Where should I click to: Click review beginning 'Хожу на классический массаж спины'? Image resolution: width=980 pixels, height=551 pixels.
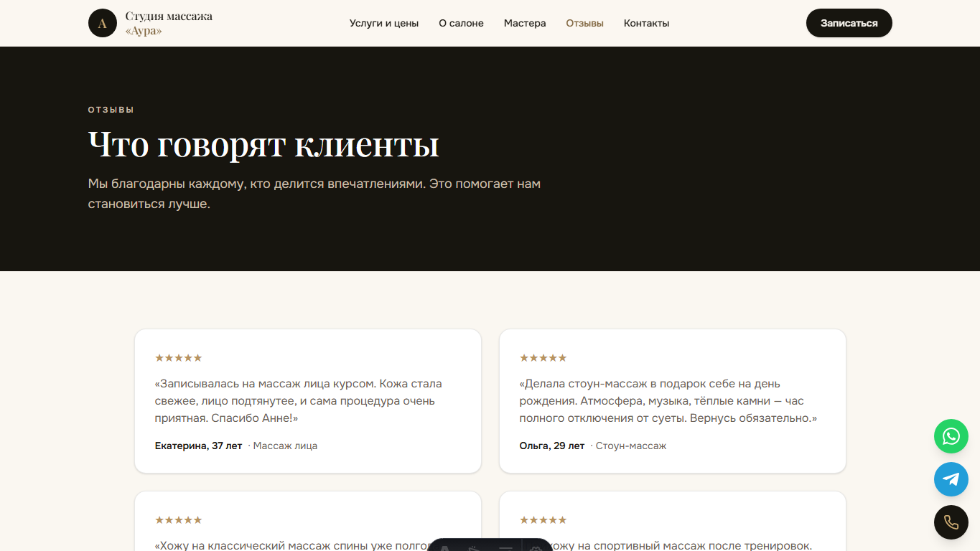[x=291, y=545]
